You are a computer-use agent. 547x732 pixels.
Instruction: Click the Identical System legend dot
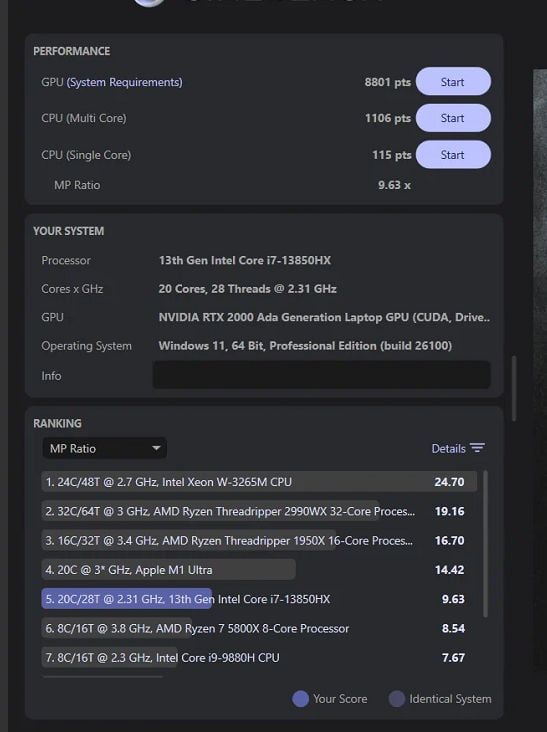pyautogui.click(x=397, y=699)
